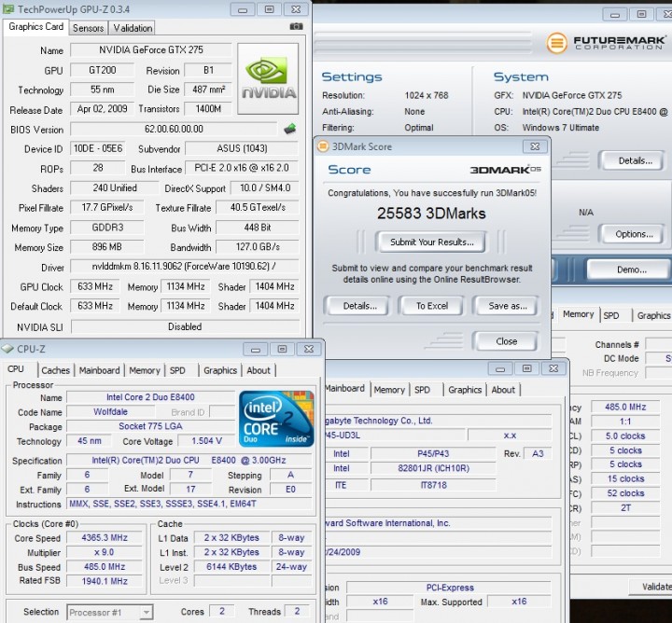The image size is (672, 623).
Task: Open the About tab in front CPU-Z window
Action: coord(259,370)
